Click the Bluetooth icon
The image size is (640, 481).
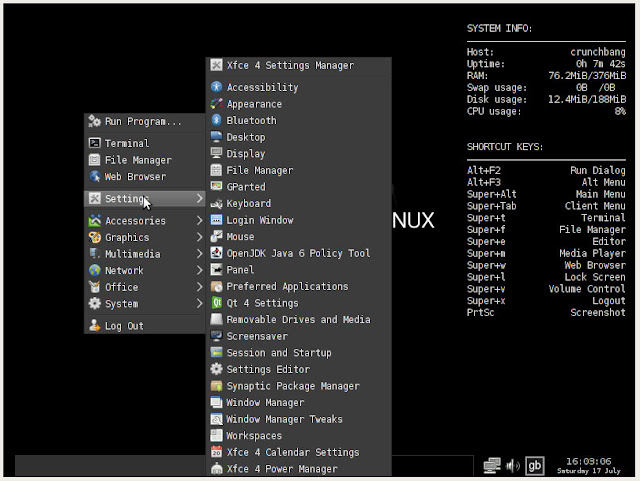[216, 120]
